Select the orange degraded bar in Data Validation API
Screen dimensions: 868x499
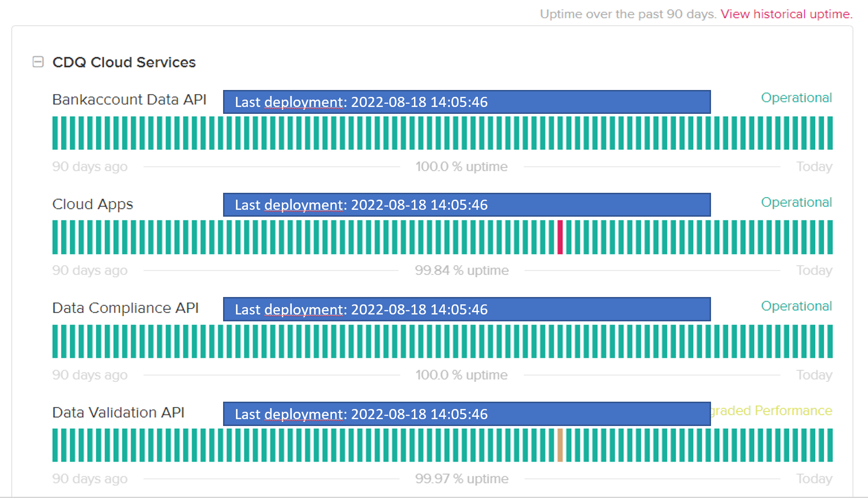pos(560,445)
